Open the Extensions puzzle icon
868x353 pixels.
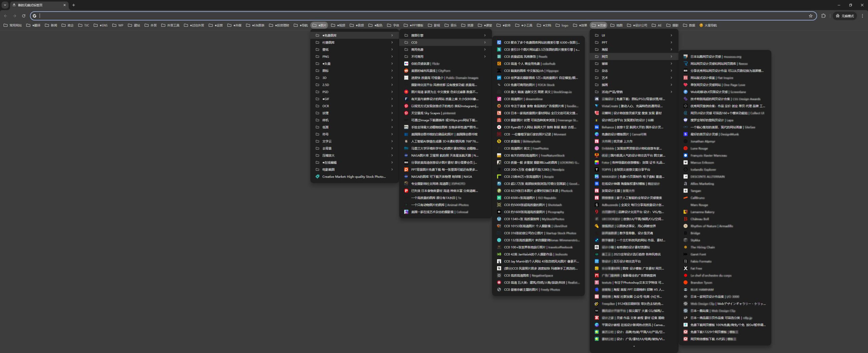[823, 16]
